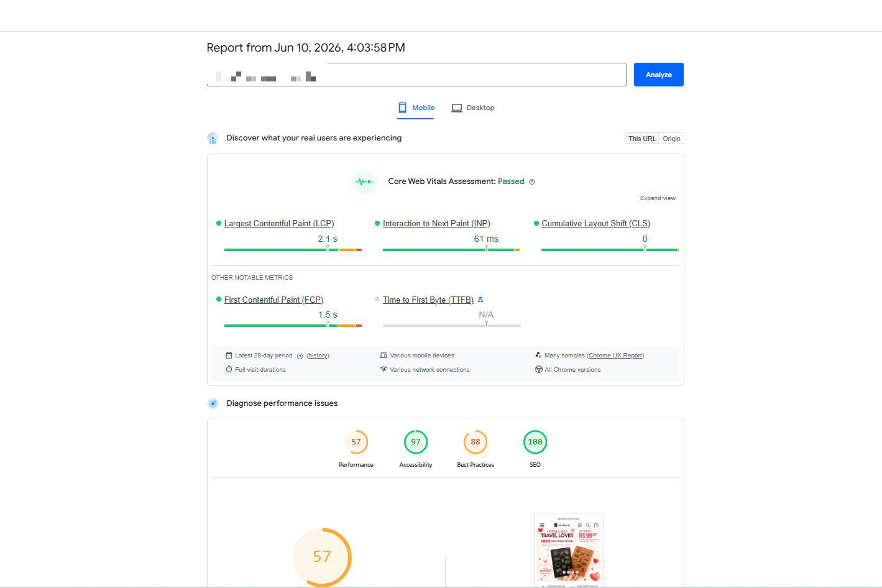Click Full visit durations text
Screen dimensions: 882x588
260,370
